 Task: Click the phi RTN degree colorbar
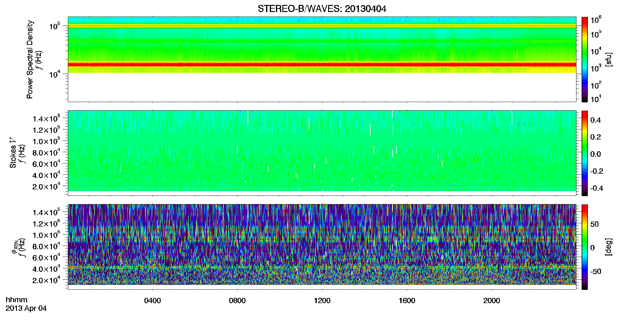coord(585,247)
